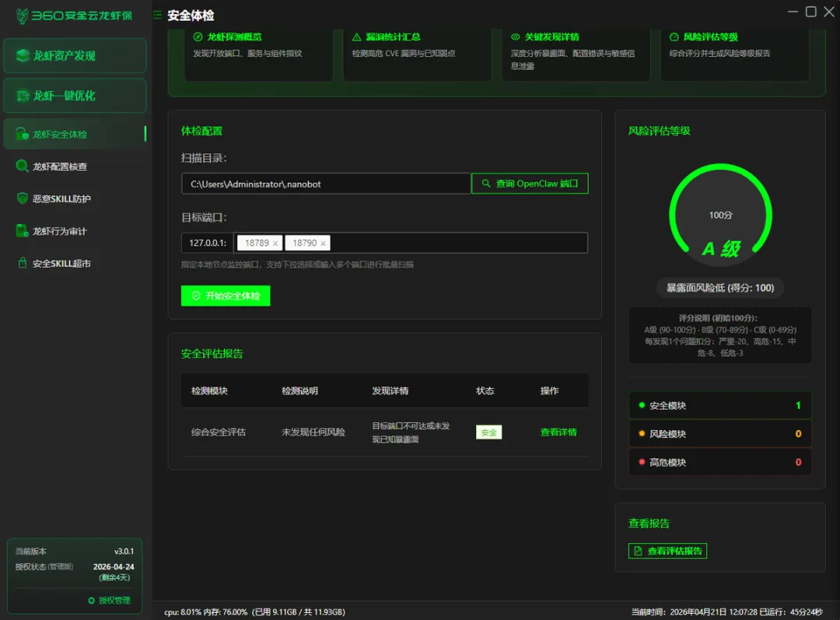Close the application window
The image size is (840, 620).
click(x=829, y=12)
